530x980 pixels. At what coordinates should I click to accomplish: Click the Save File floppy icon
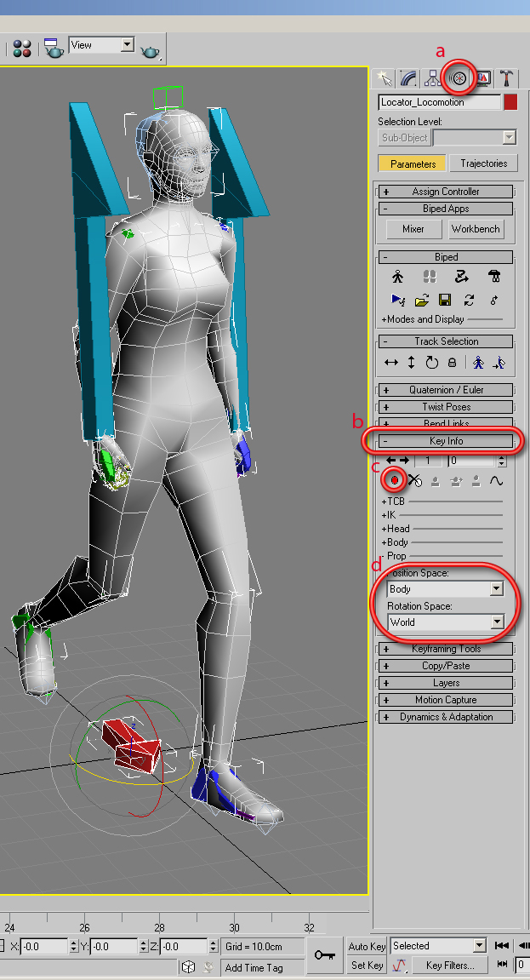[x=445, y=300]
